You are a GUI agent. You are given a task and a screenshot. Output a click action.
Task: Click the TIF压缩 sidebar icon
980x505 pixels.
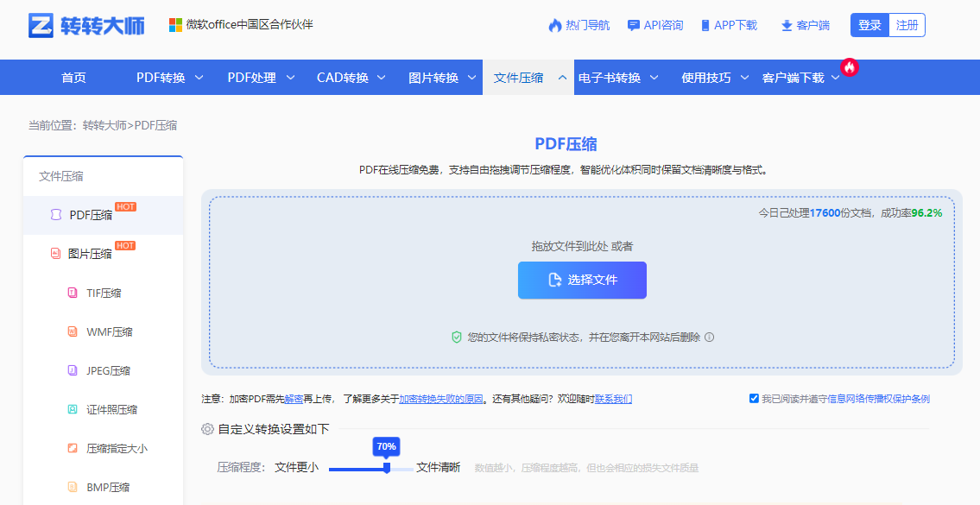73,293
